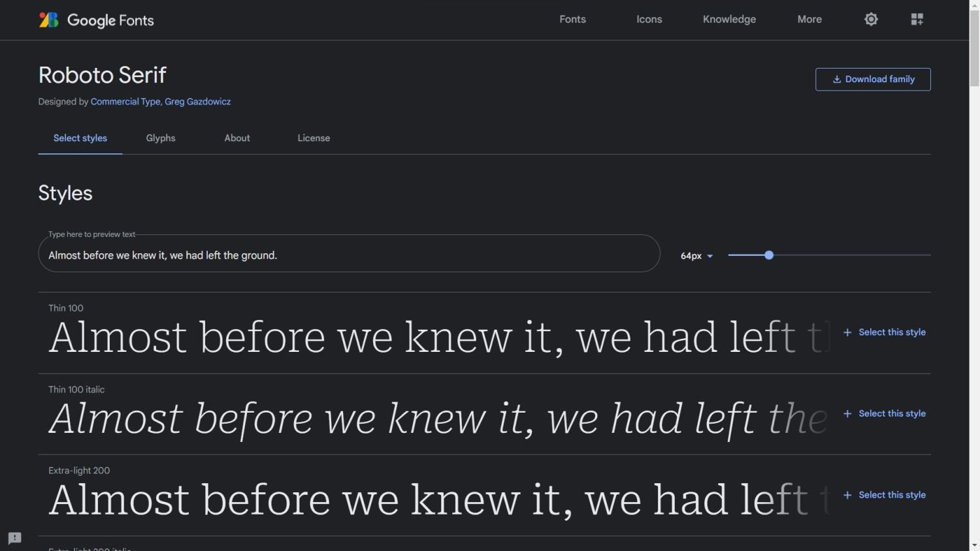Toggle the dark/light theme icon
This screenshot has width=980, height=551.
(871, 20)
